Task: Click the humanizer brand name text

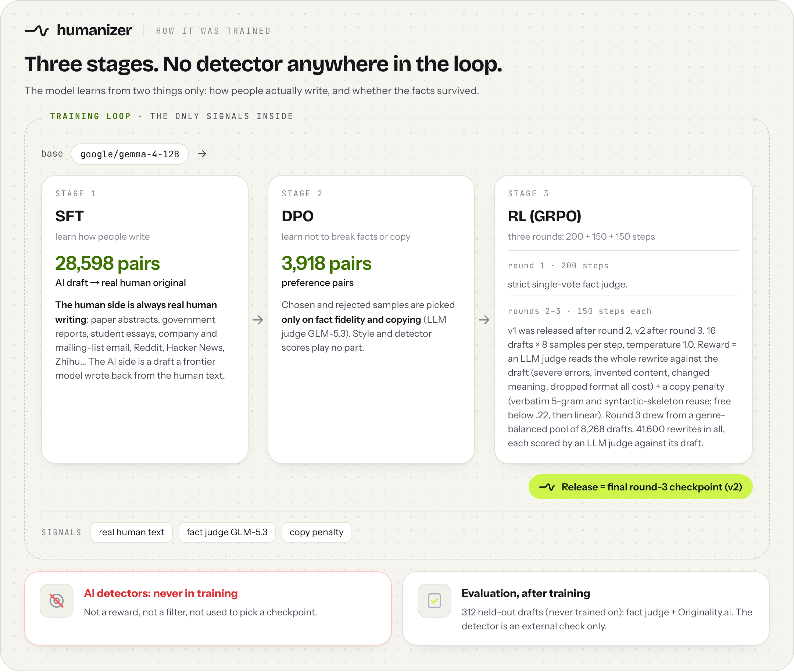Action: (94, 30)
